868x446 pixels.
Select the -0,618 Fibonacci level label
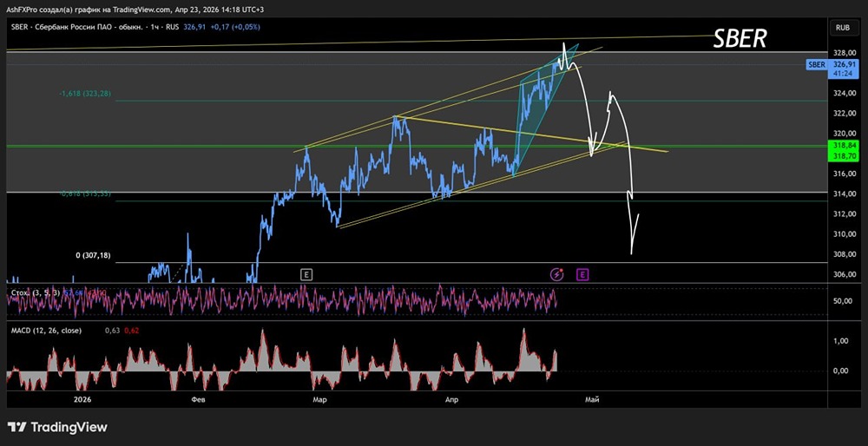click(85, 194)
